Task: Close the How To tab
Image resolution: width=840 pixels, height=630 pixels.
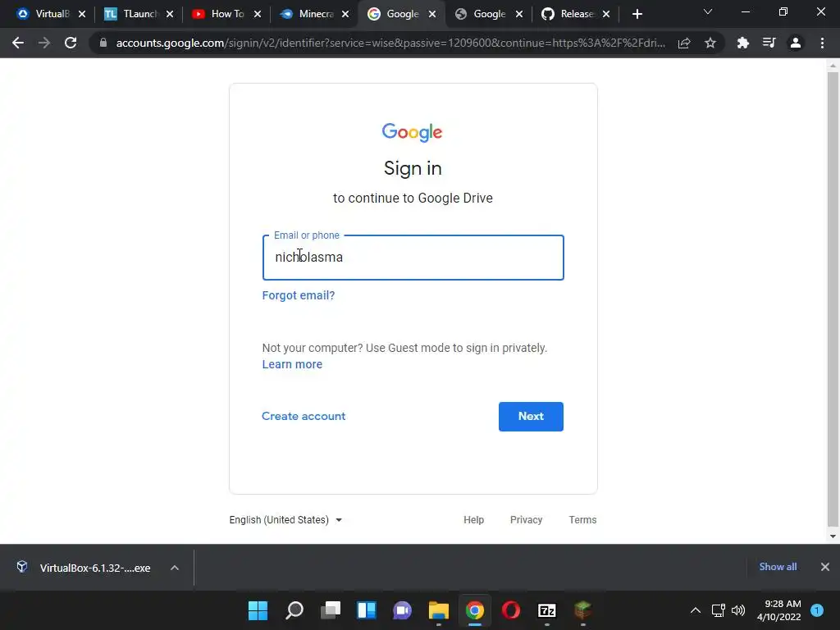Action: pyautogui.click(x=258, y=14)
